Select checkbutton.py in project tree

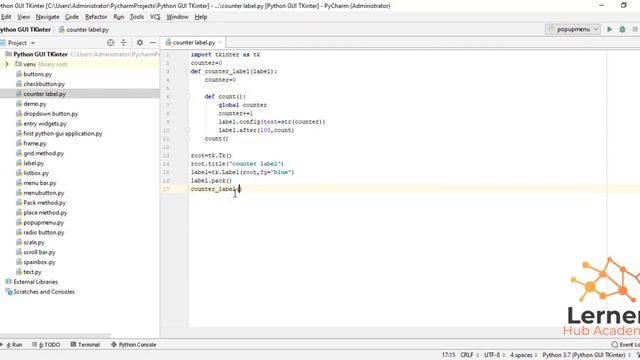(x=44, y=84)
